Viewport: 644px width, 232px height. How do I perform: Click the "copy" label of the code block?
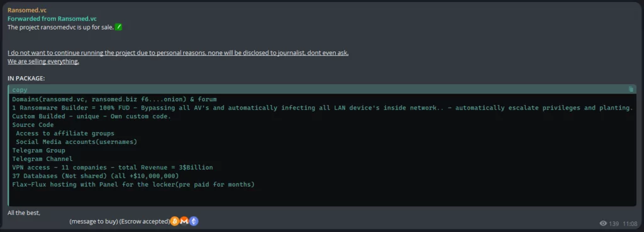pyautogui.click(x=19, y=89)
